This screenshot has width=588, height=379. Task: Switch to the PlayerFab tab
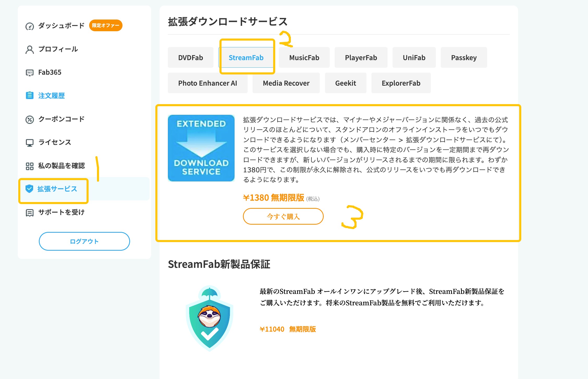tap(361, 58)
